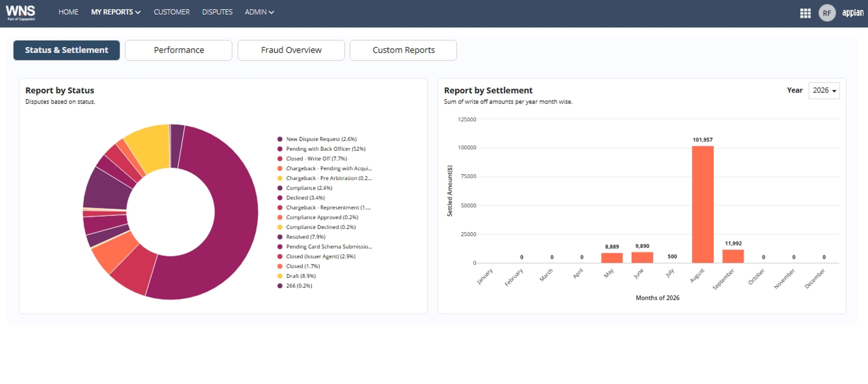Select the Compliance Declined (0.2%) legend label
The image size is (868, 384).
point(321,227)
